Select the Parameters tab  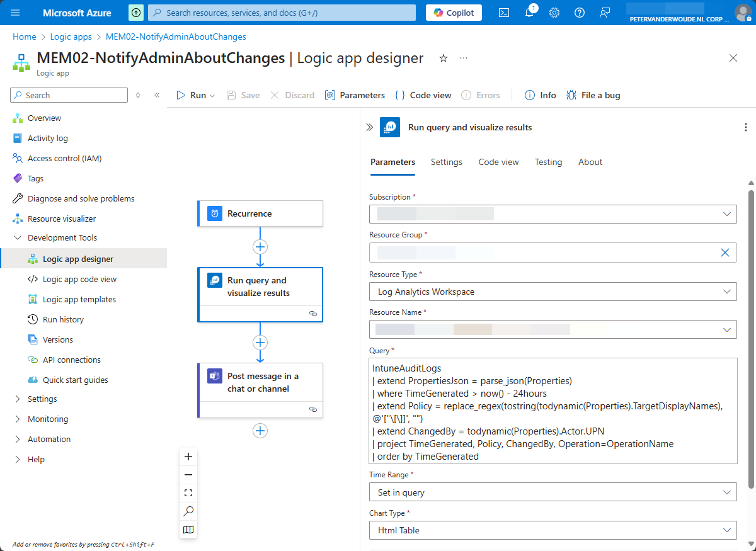tap(393, 162)
